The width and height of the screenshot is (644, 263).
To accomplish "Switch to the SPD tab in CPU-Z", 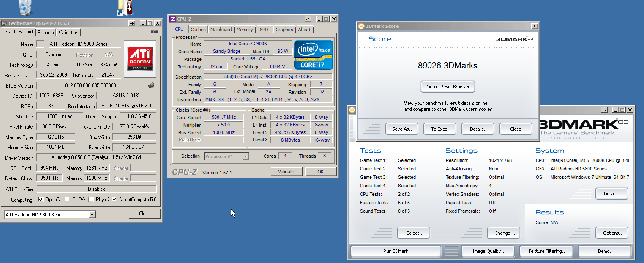I will [264, 30].
